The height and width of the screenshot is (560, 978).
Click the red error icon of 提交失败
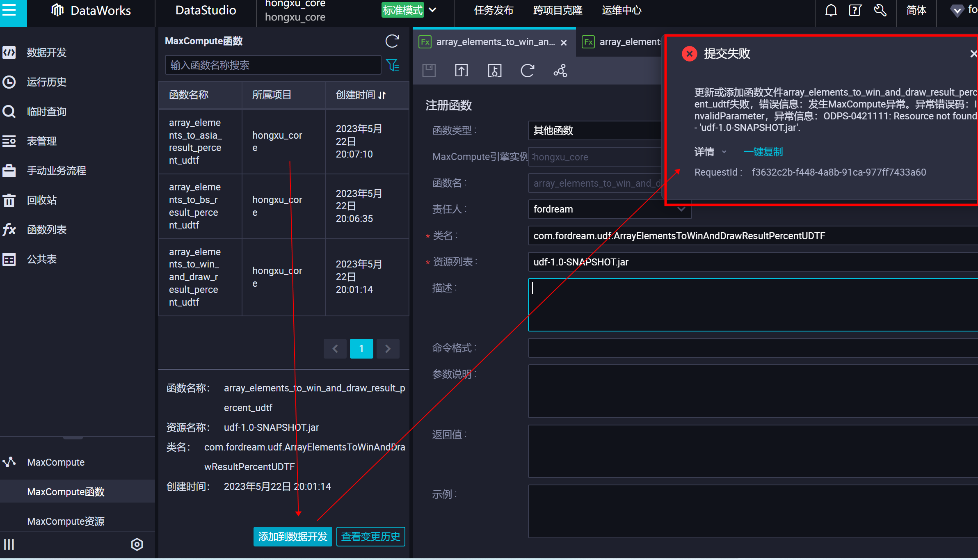click(x=690, y=54)
